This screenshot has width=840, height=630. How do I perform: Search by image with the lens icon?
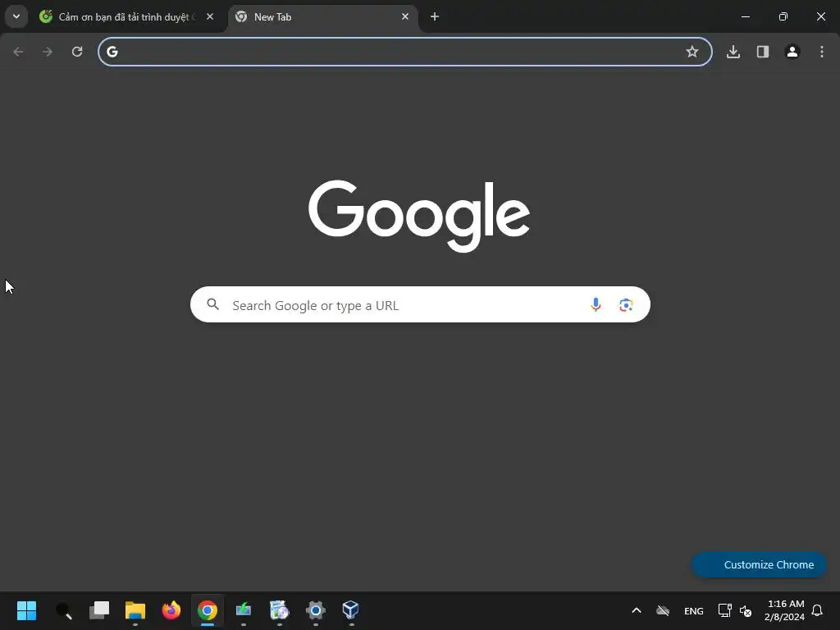626,305
